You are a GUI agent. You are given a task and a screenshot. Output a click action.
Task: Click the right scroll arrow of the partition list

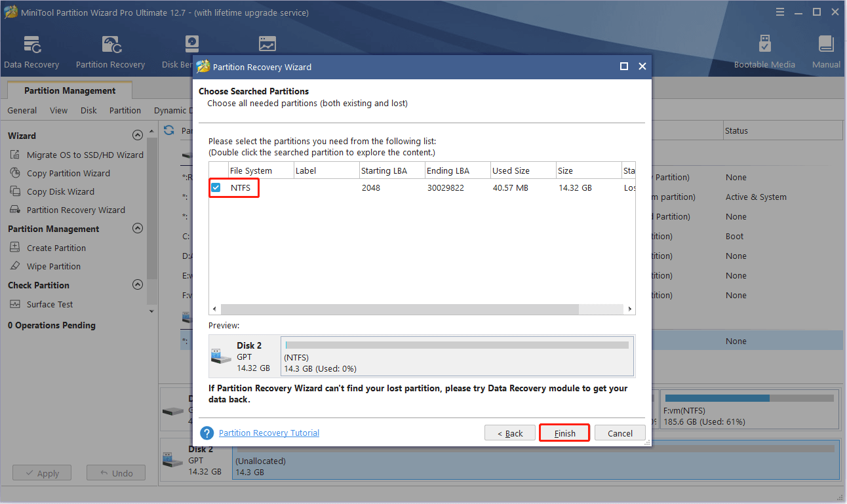(x=629, y=309)
